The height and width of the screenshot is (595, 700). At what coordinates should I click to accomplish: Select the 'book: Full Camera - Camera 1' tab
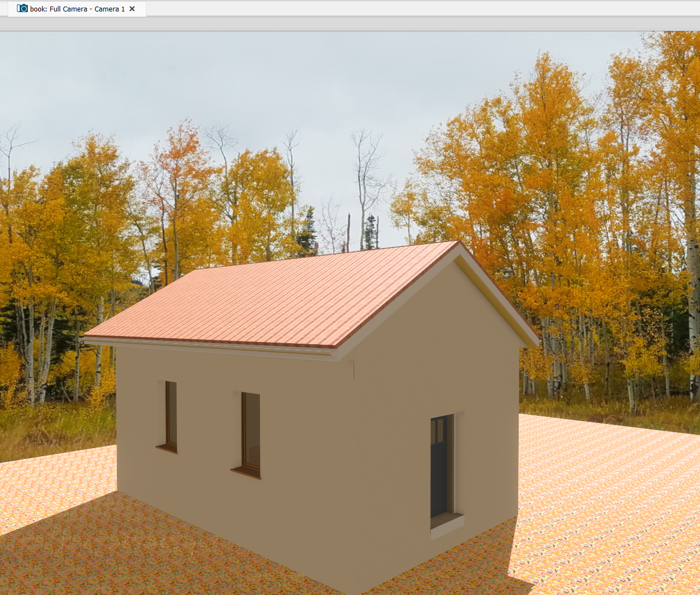[77, 9]
